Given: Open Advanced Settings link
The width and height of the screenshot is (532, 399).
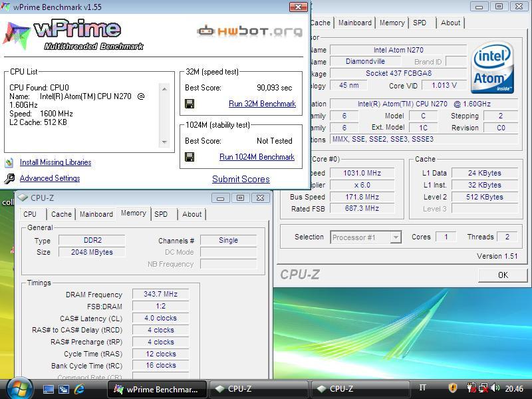Looking at the screenshot, I should [50, 178].
